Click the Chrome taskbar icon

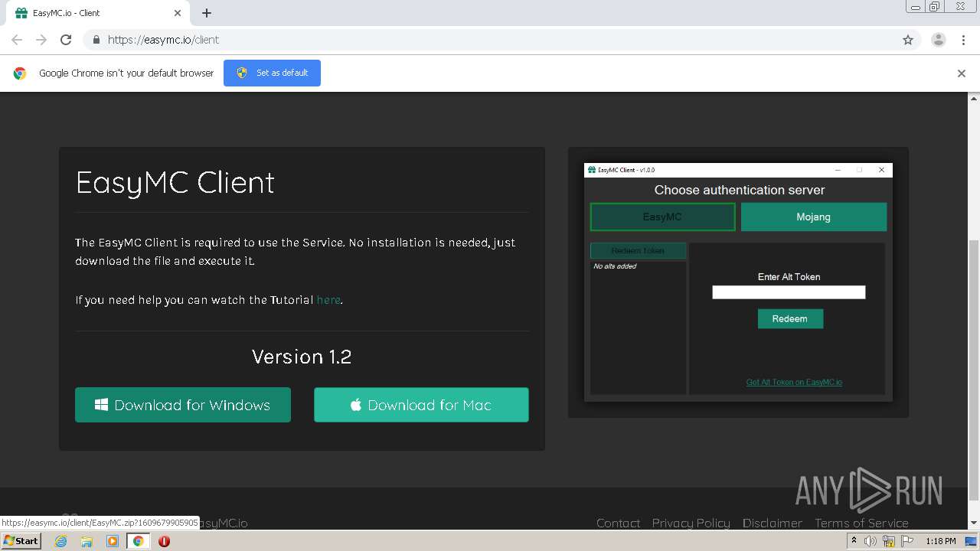(138, 541)
